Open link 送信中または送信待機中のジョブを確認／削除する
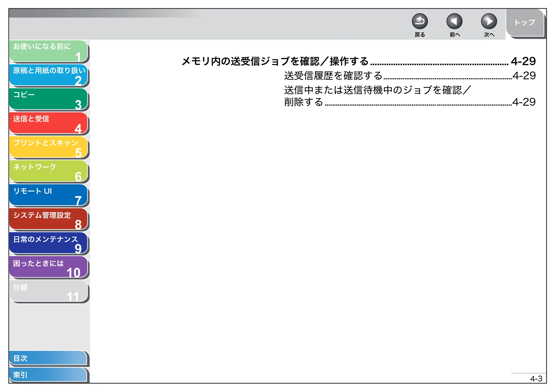555x392 pixels. pyautogui.click(x=410, y=96)
